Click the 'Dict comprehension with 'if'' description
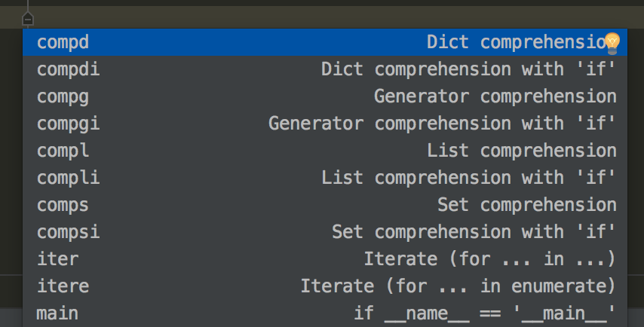The width and height of the screenshot is (644, 327). [x=468, y=69]
